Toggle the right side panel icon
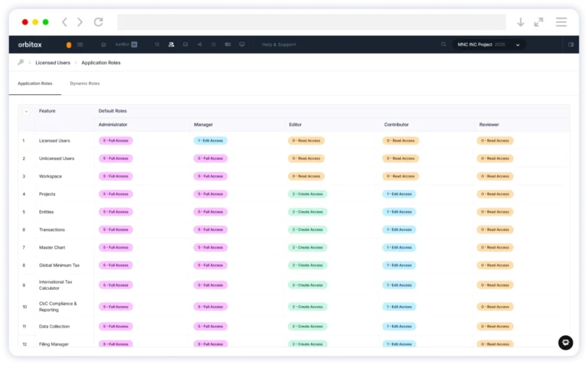 (570, 44)
